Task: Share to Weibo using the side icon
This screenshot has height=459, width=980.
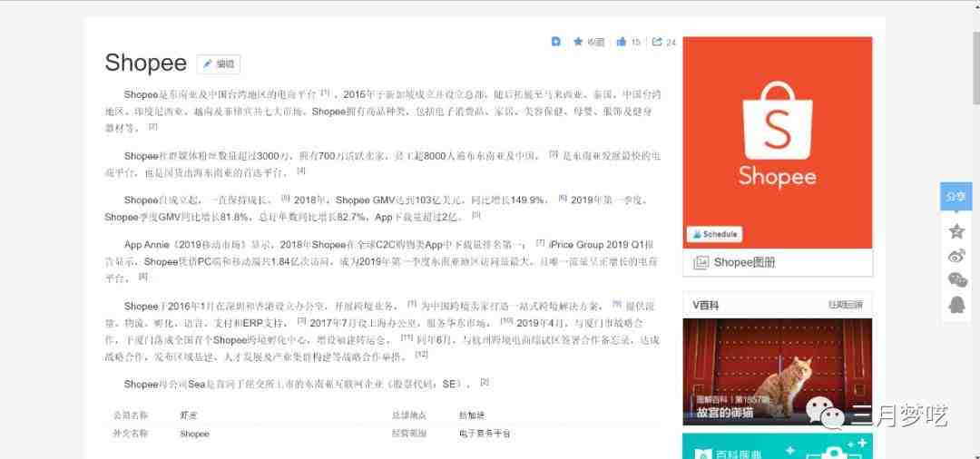Action: pos(956,256)
